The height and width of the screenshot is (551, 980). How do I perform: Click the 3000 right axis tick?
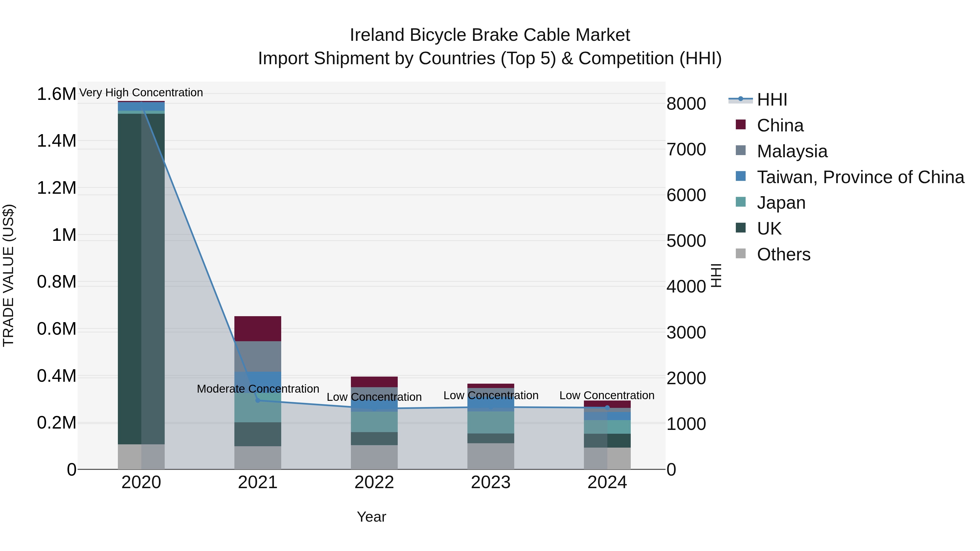(x=686, y=332)
